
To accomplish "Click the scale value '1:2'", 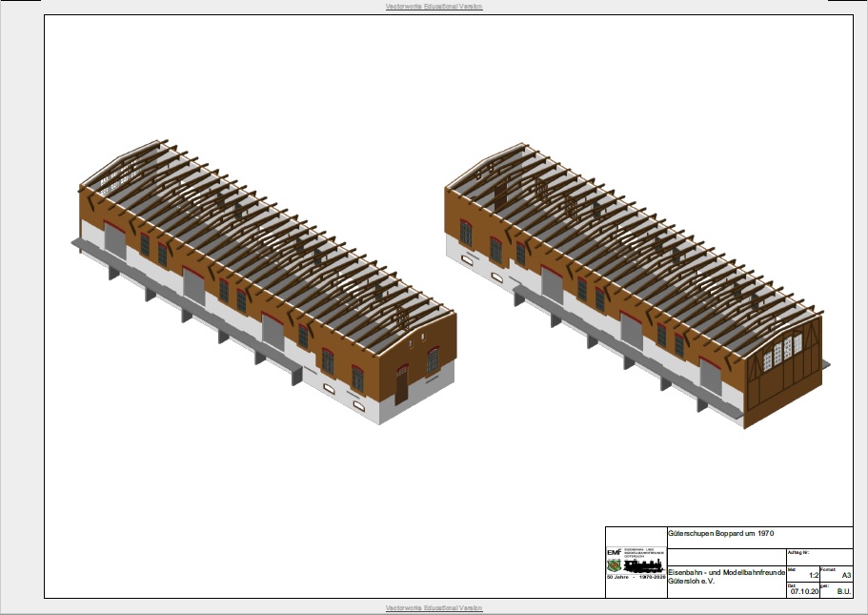I will [813, 575].
